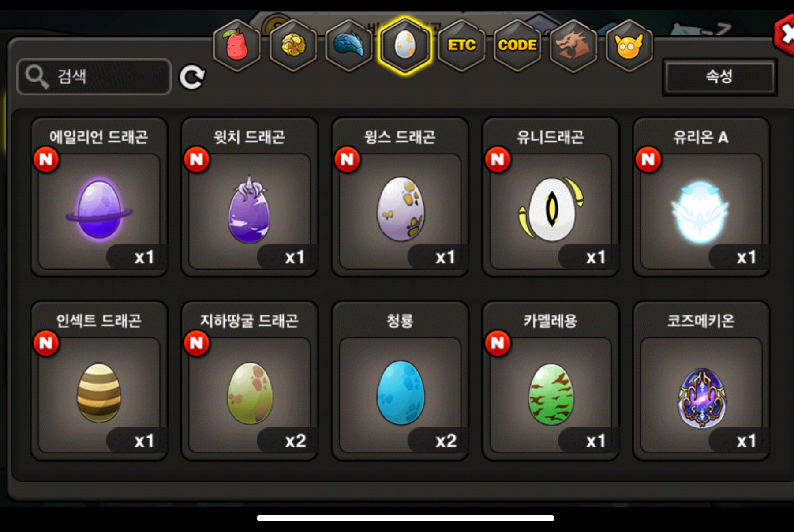Screen dimensions: 794x532
Task: Select the egg category hexagon tab
Action: click(x=405, y=45)
